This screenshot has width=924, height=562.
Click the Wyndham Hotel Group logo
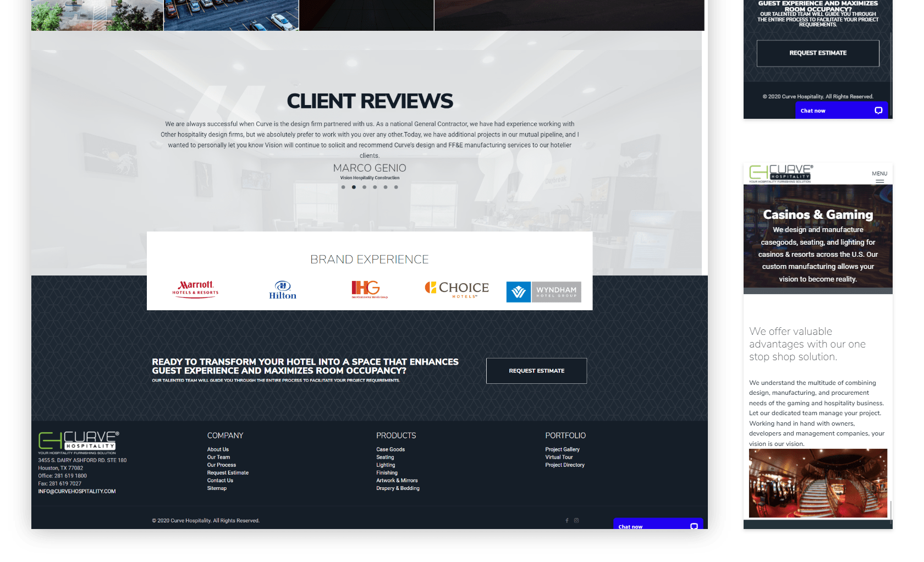(x=543, y=291)
